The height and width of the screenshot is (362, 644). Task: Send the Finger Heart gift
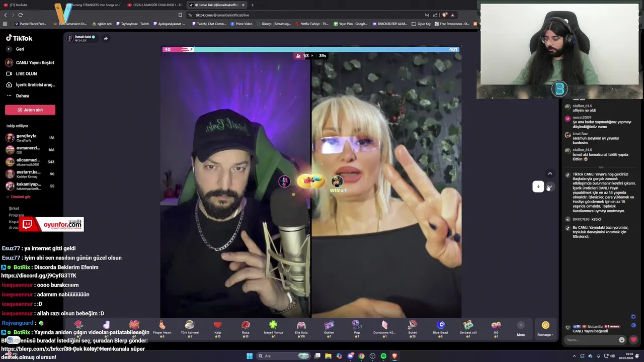tap(162, 328)
